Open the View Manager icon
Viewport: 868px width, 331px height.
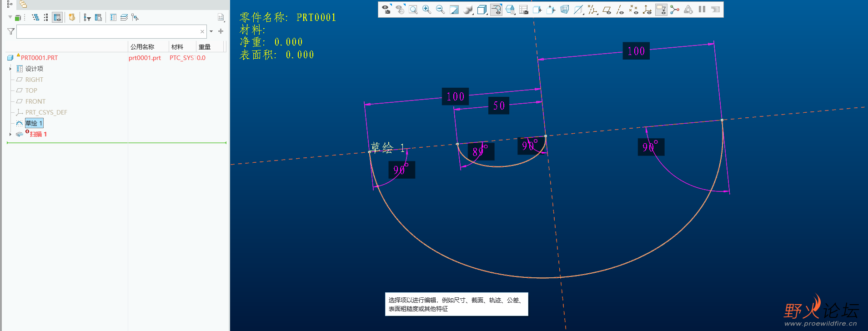click(510, 10)
